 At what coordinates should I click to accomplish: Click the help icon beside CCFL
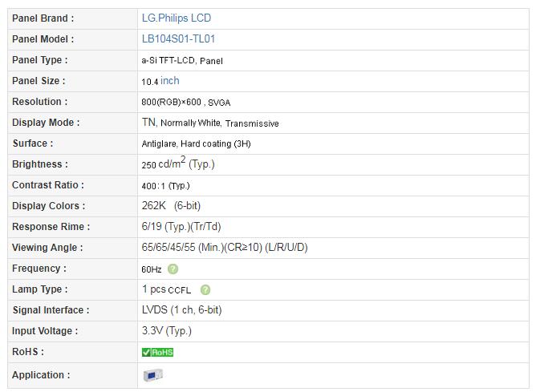tap(205, 290)
